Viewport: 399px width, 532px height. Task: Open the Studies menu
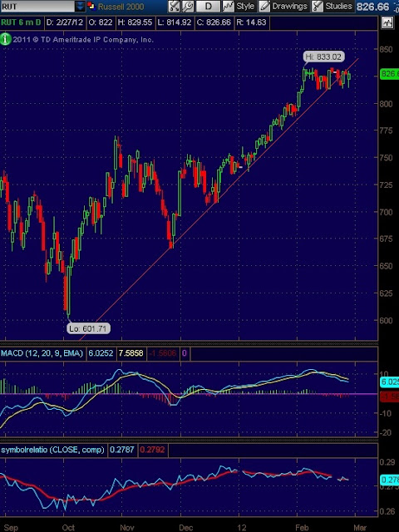332,6
